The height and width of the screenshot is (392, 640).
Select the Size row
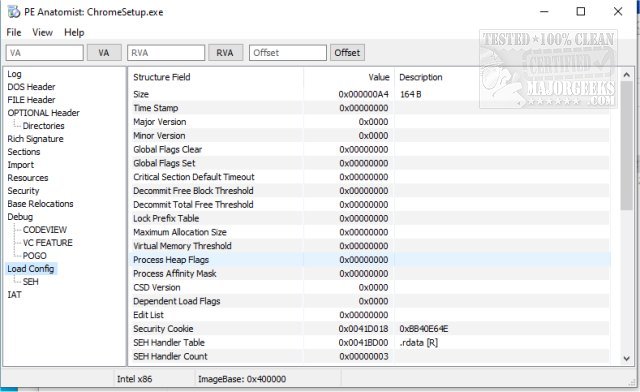point(370,94)
